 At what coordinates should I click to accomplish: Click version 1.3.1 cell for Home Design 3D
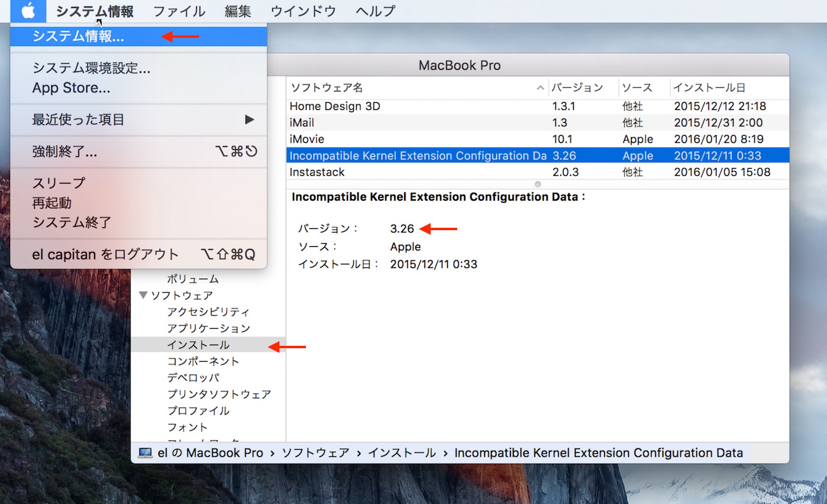(565, 106)
